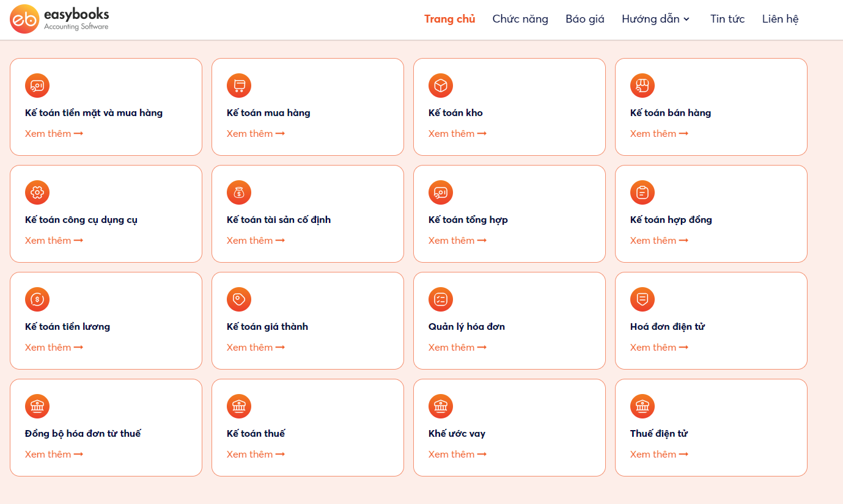The width and height of the screenshot is (843, 504).
Task: Open the Kế toán thuế card title
Action: [256, 434]
